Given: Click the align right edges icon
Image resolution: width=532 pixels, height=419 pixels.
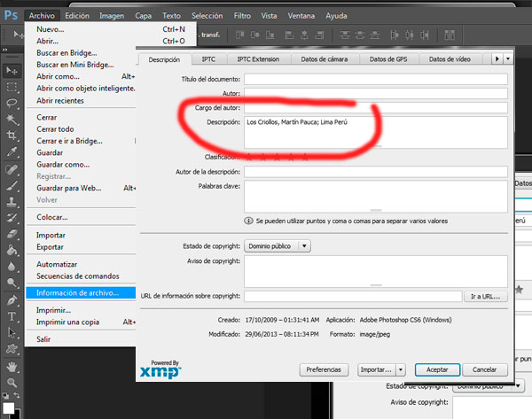Looking at the screenshot, I should click(x=319, y=35).
